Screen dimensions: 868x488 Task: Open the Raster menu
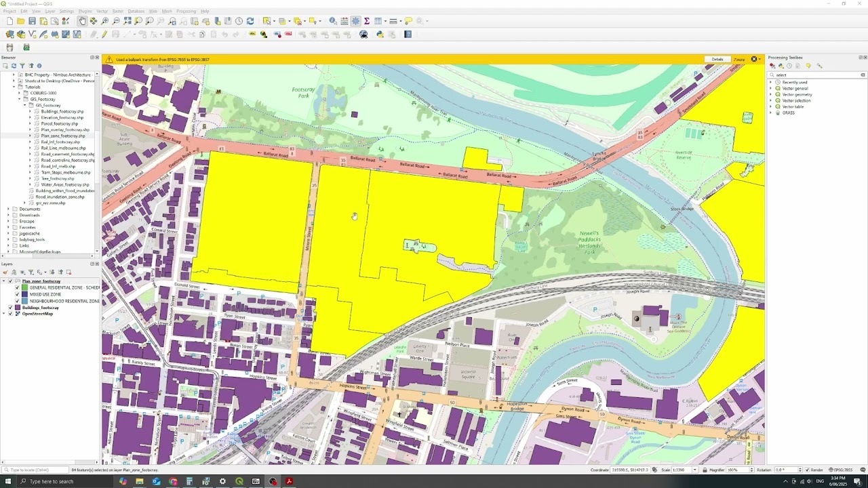click(x=118, y=12)
